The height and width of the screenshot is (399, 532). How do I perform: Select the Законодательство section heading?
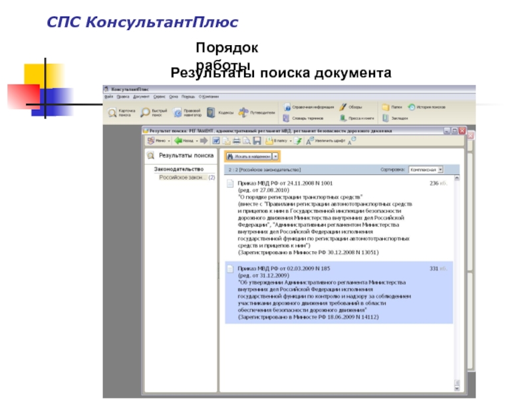tap(179, 169)
